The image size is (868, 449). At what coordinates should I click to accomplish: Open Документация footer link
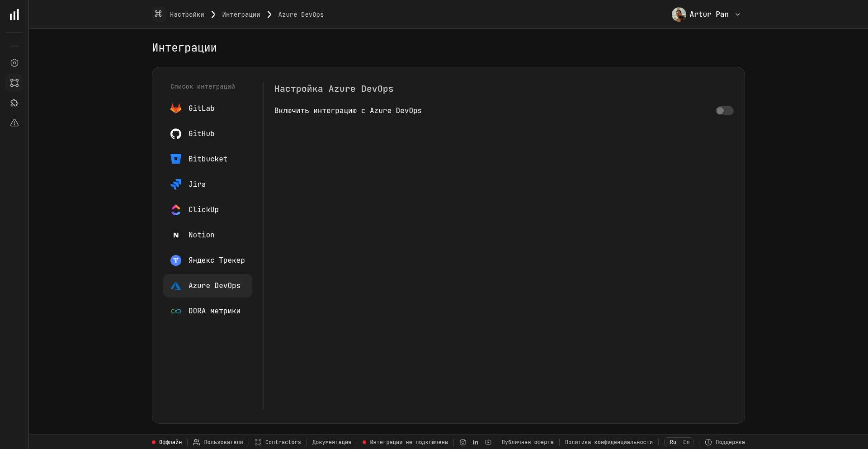(x=332, y=442)
